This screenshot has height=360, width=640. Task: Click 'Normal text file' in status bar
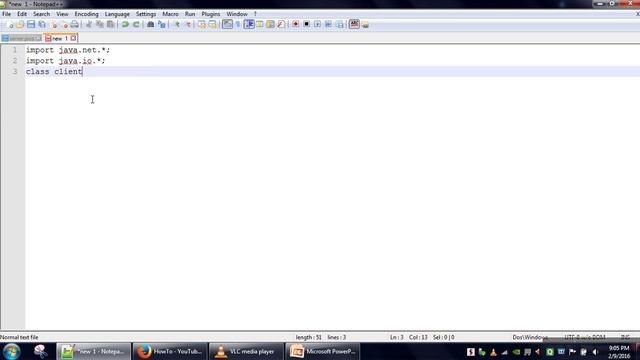(x=19, y=337)
